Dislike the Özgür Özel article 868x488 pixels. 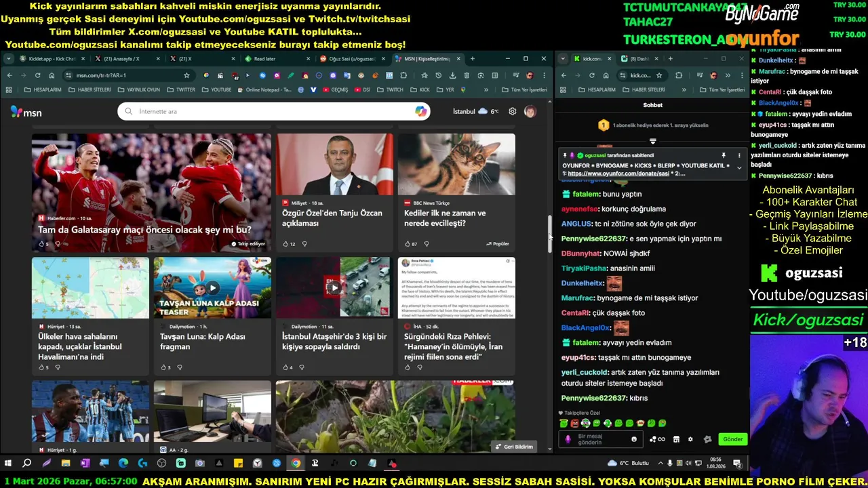(304, 243)
